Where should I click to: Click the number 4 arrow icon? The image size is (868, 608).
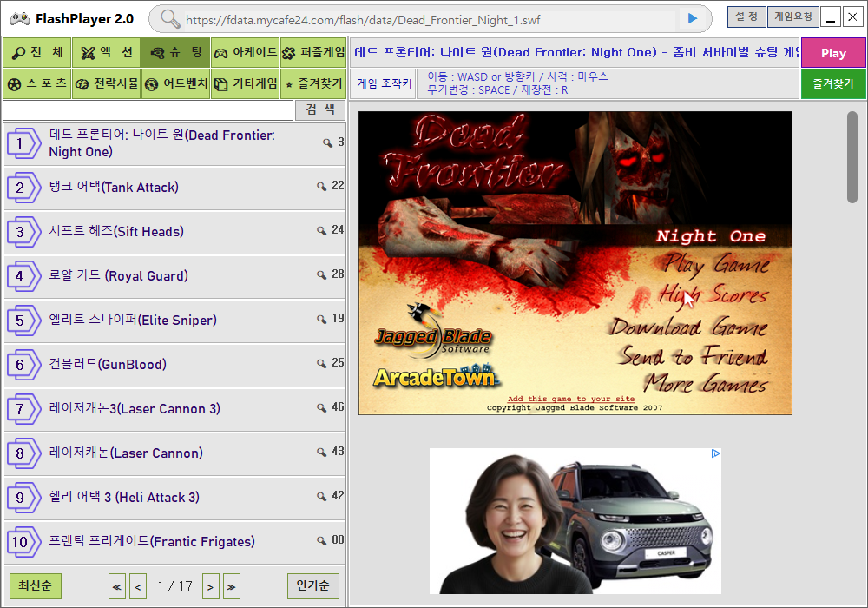tap(23, 276)
